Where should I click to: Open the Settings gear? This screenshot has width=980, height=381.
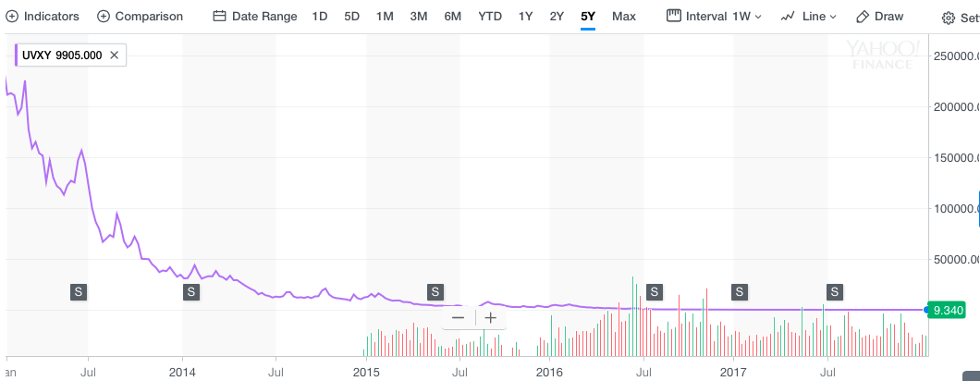tap(948, 18)
